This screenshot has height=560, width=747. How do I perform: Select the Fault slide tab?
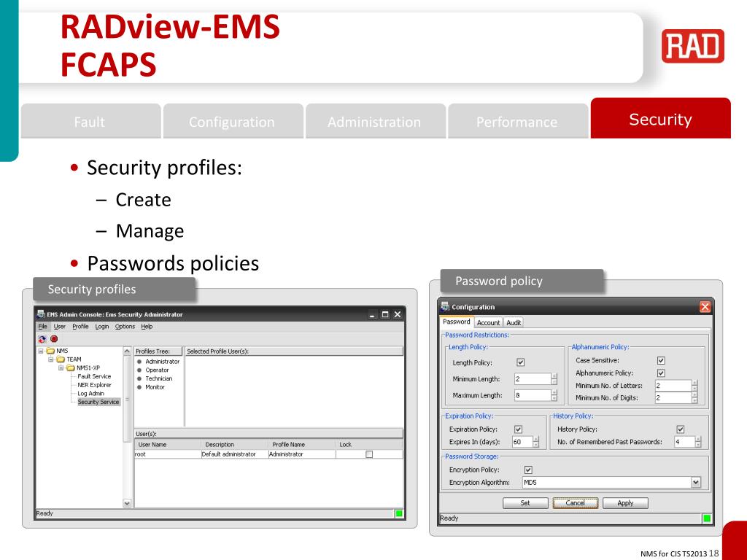click(x=90, y=122)
